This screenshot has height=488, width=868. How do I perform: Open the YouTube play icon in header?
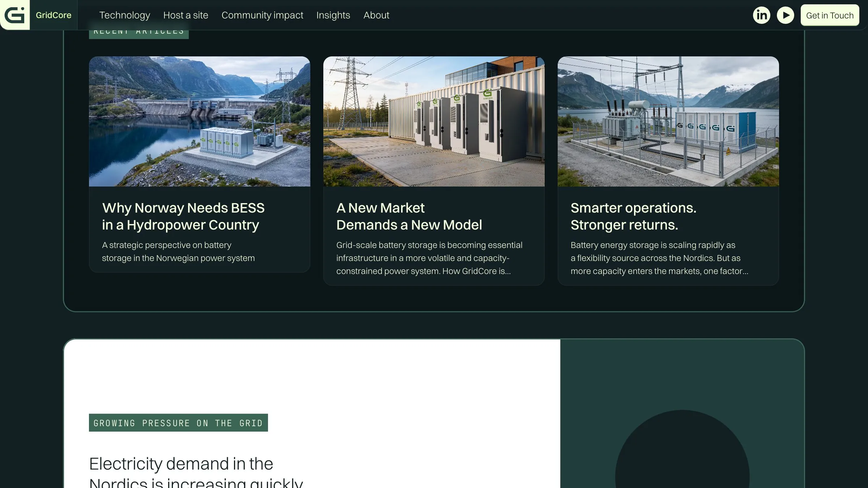(x=786, y=15)
